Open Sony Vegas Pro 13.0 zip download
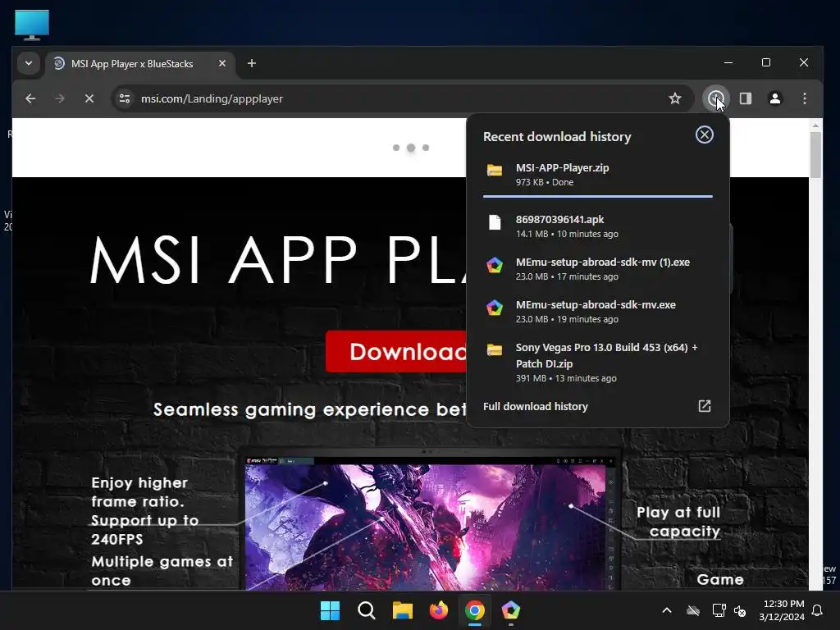 coord(598,362)
